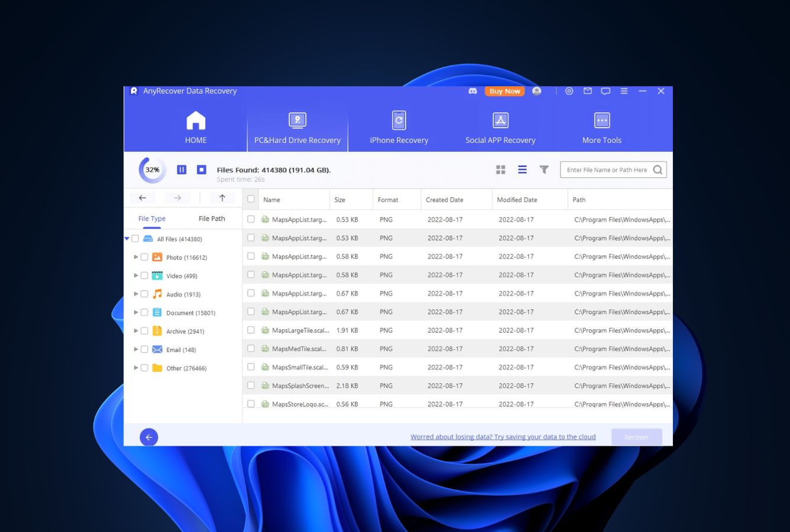Image resolution: width=790 pixels, height=532 pixels.
Task: Select the MapsMedTile.scal... file name
Action: pos(299,349)
